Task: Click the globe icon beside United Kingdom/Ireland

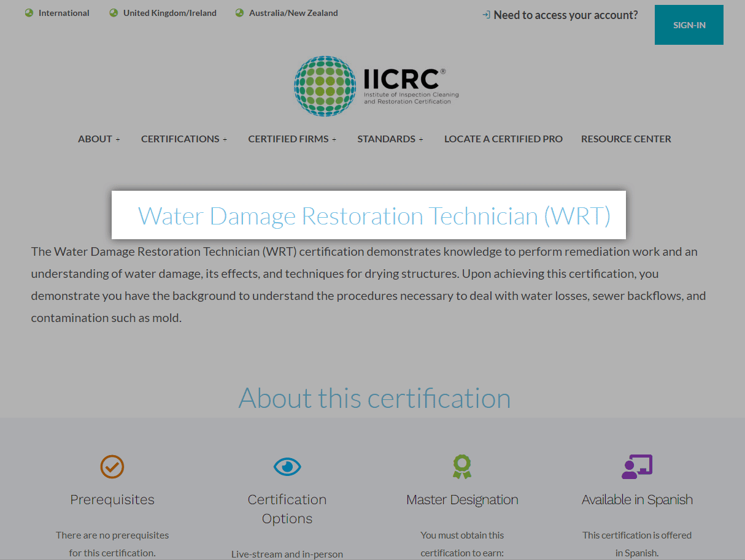Action: coord(114,13)
